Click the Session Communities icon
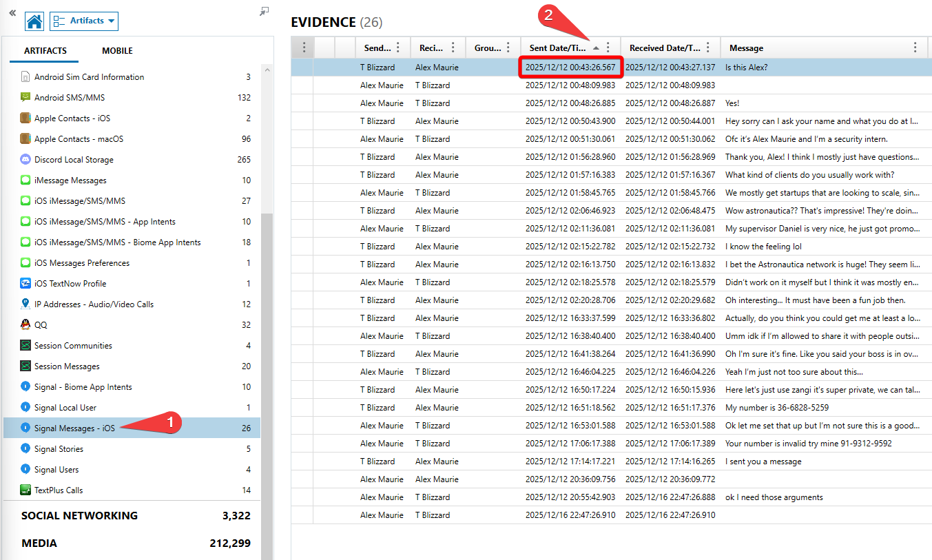The image size is (932, 560). pyautogui.click(x=25, y=346)
